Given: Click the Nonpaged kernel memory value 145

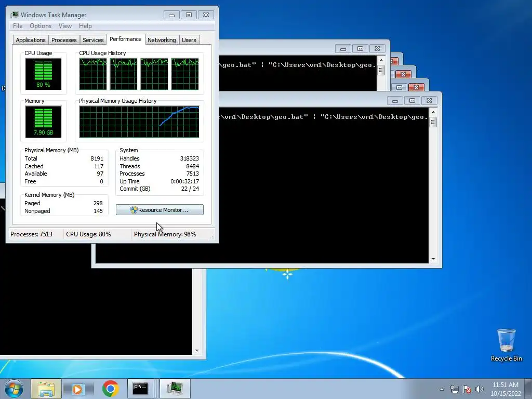Looking at the screenshot, I should pyautogui.click(x=98, y=211).
